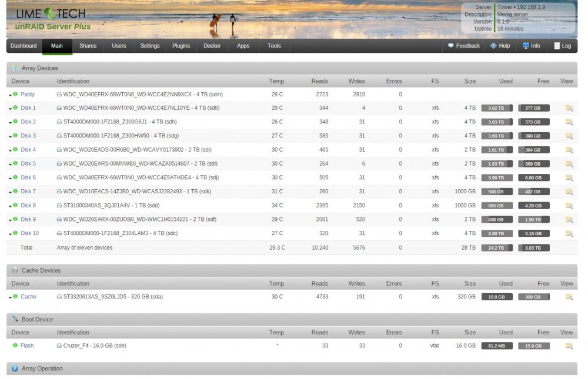Open the Help toggle
Screen dimensions: 588x379
click(x=500, y=46)
